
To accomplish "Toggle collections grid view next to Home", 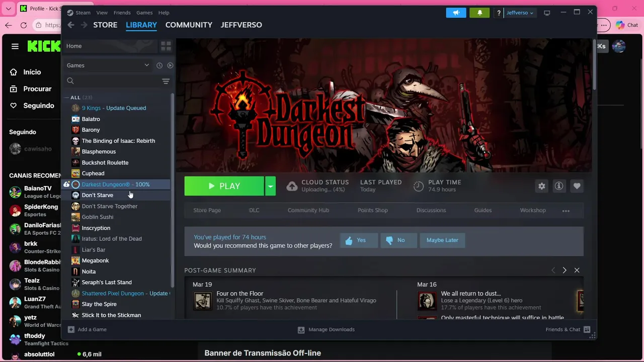I will pos(166,46).
